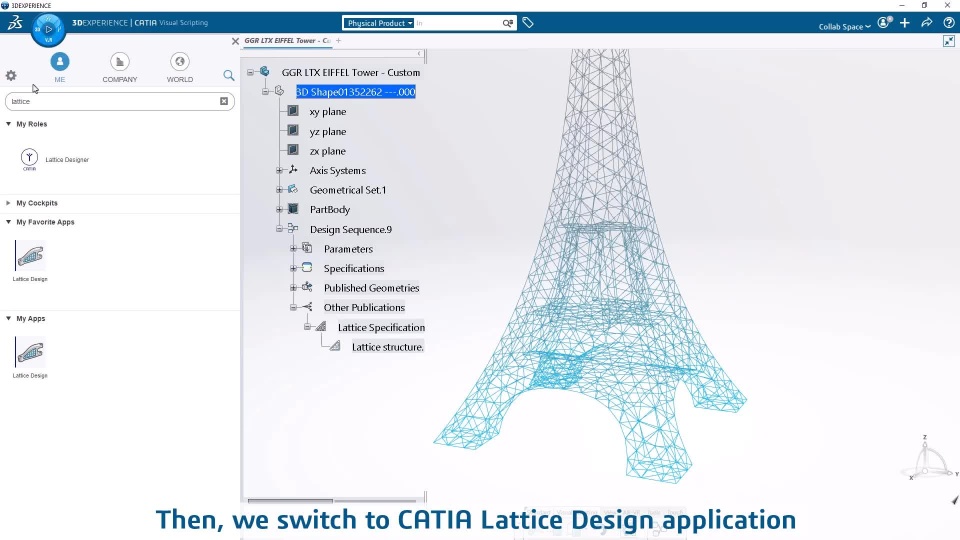960x540 pixels.
Task: Collapse the GGR LTX EIFFEL Tower root node
Action: tap(250, 72)
